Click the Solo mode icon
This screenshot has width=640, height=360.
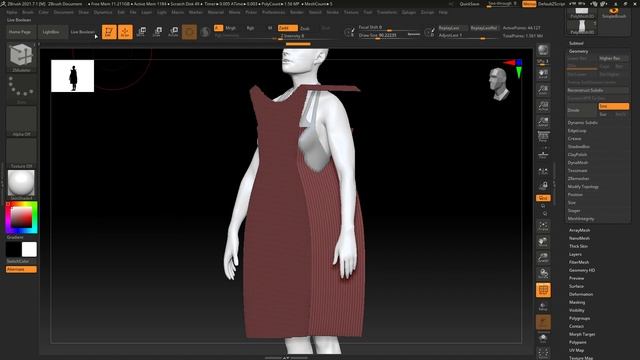tap(543, 338)
